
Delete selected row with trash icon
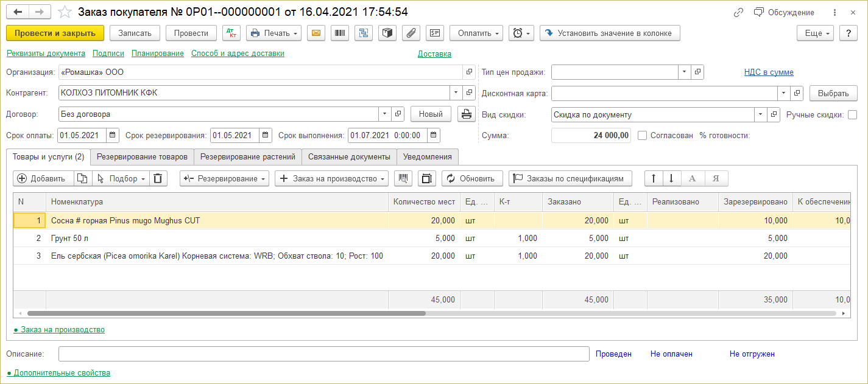(158, 178)
